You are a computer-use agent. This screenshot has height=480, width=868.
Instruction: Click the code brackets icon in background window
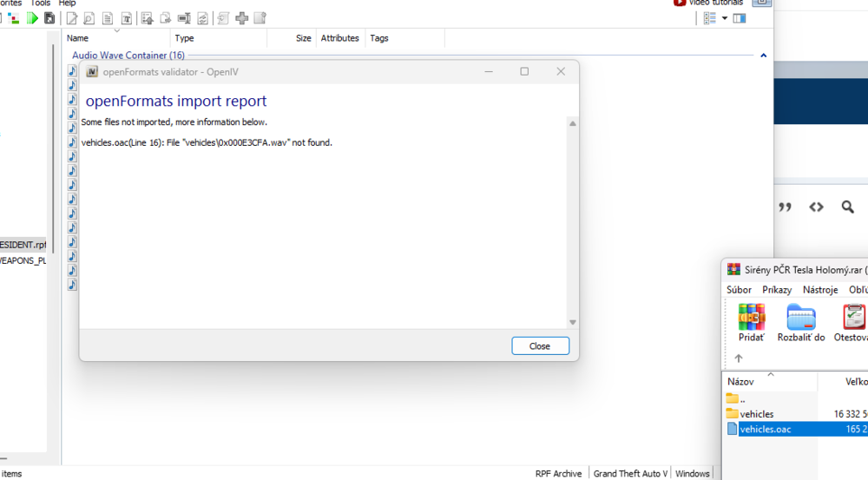point(816,207)
